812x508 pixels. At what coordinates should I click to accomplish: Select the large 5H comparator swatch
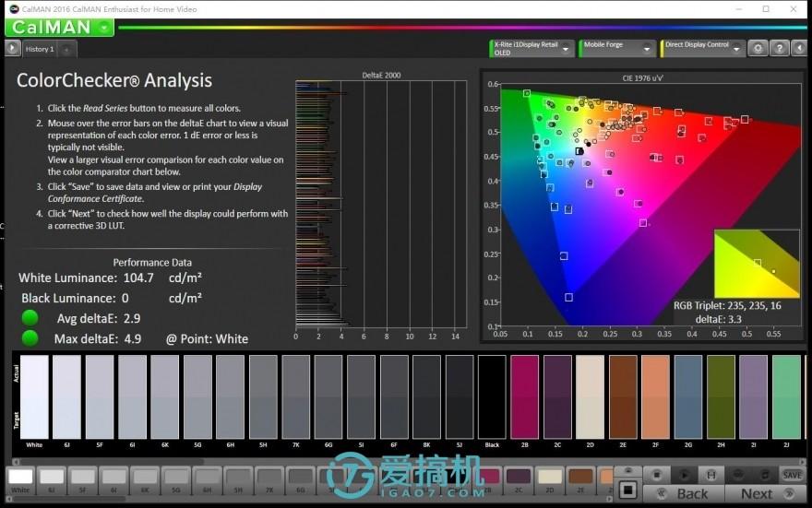pos(263,396)
